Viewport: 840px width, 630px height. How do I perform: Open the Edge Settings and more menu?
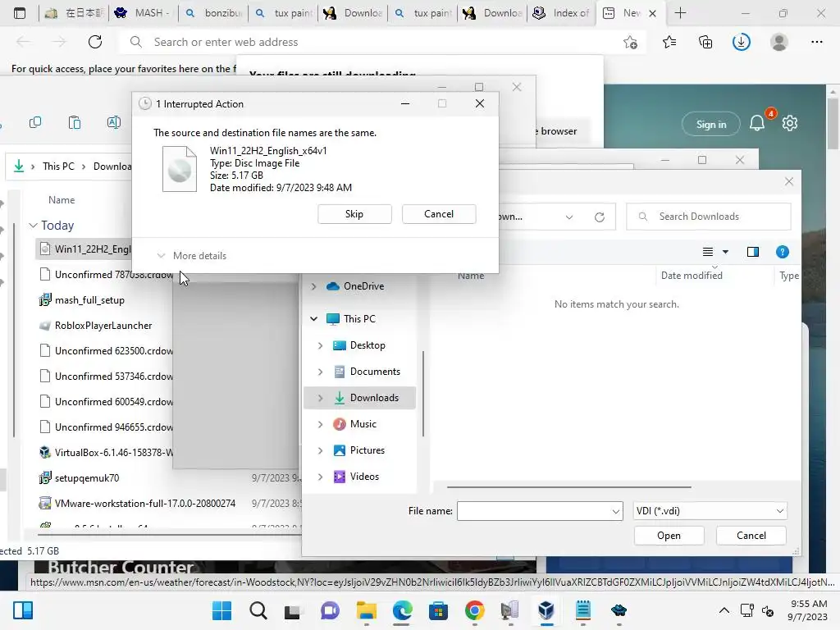[x=816, y=42]
